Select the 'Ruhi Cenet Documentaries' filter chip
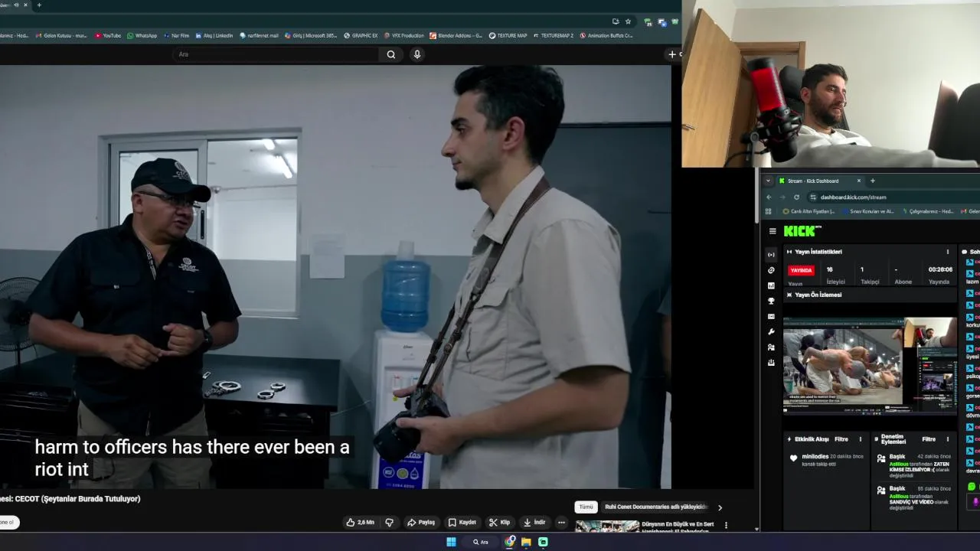The height and width of the screenshot is (551, 980). pyautogui.click(x=655, y=507)
